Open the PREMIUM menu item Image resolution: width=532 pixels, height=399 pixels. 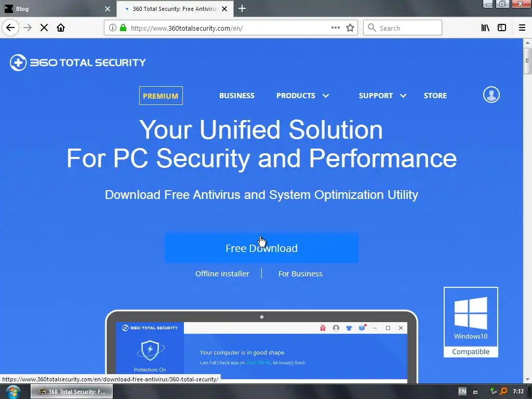click(x=161, y=96)
